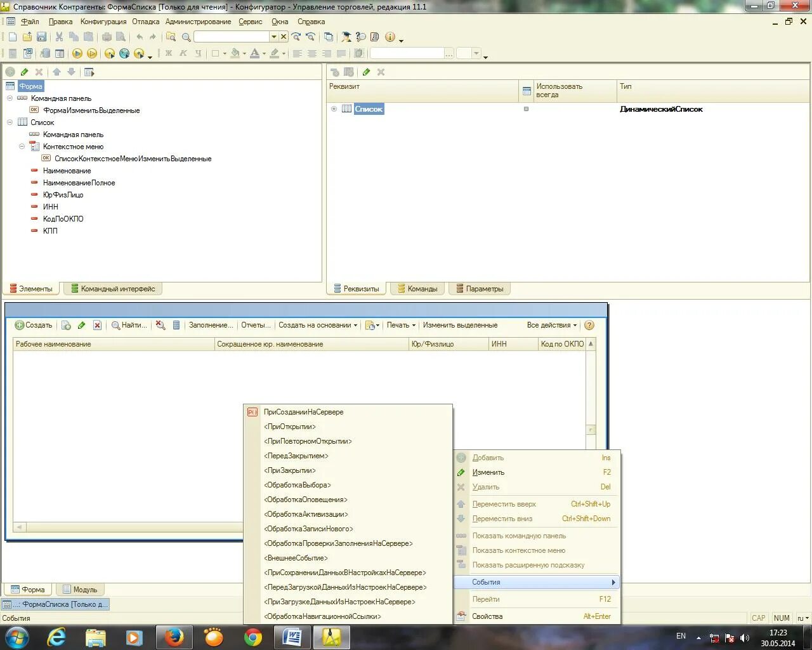Click the Redo arrow toolbar icon
The image size is (812, 650).
(153, 37)
